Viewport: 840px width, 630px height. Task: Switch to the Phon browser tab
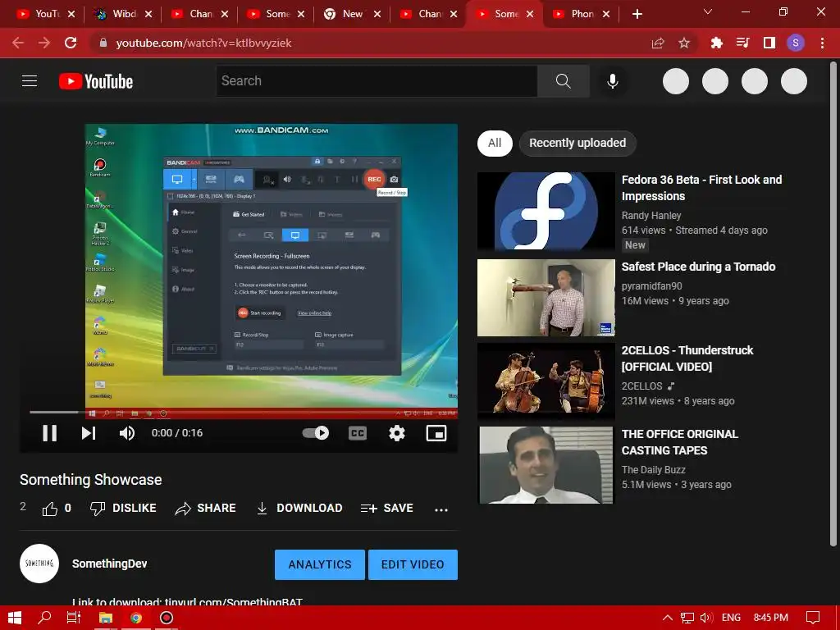582,15
